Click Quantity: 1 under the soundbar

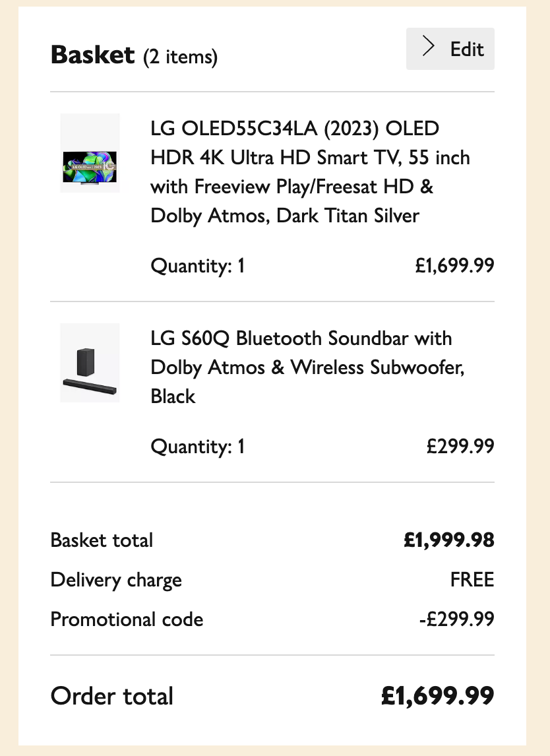[198, 447]
